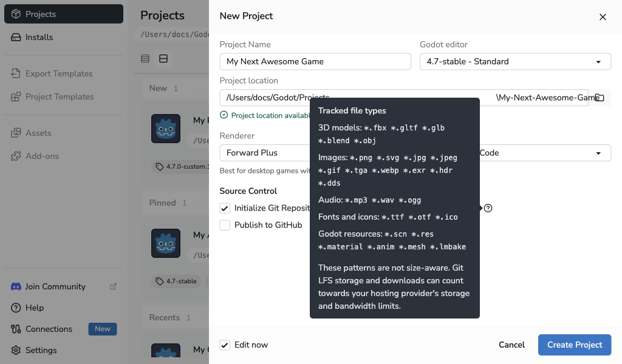
Task: Open the code editor dropdown arrow
Action: (598, 153)
